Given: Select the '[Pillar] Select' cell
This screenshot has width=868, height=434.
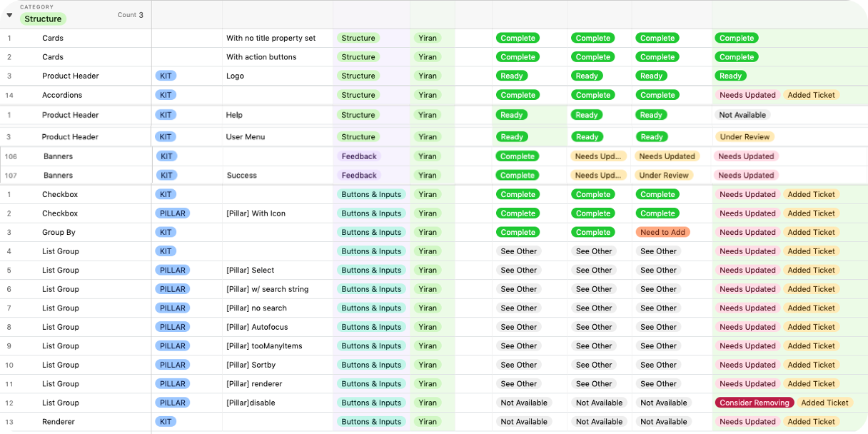Looking at the screenshot, I should pyautogui.click(x=278, y=271).
